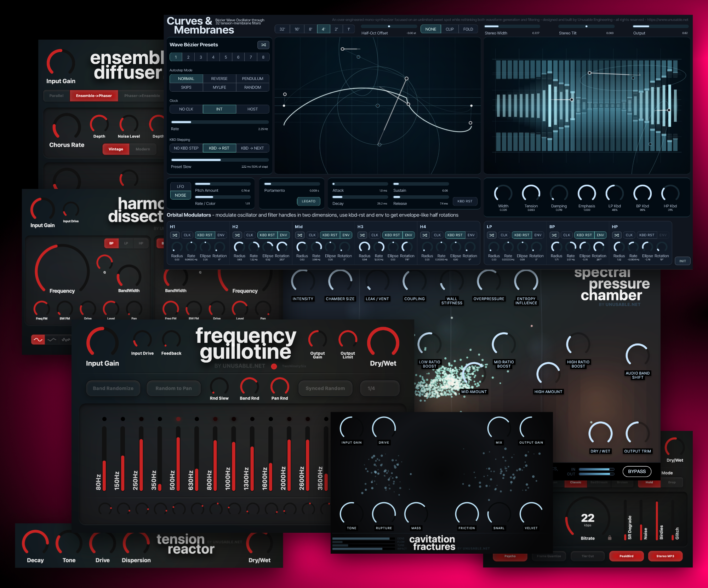Click the INIT button in modulators
The image size is (708, 588).
tap(682, 261)
